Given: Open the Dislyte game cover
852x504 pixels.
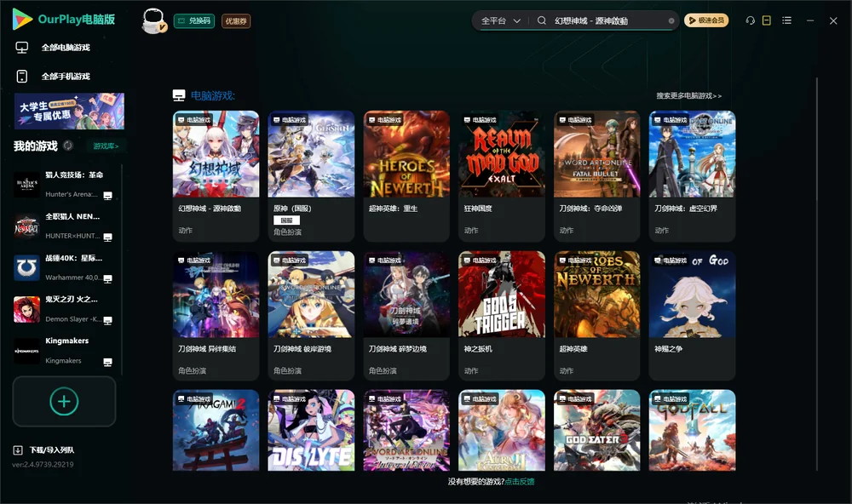Looking at the screenshot, I should (x=311, y=430).
